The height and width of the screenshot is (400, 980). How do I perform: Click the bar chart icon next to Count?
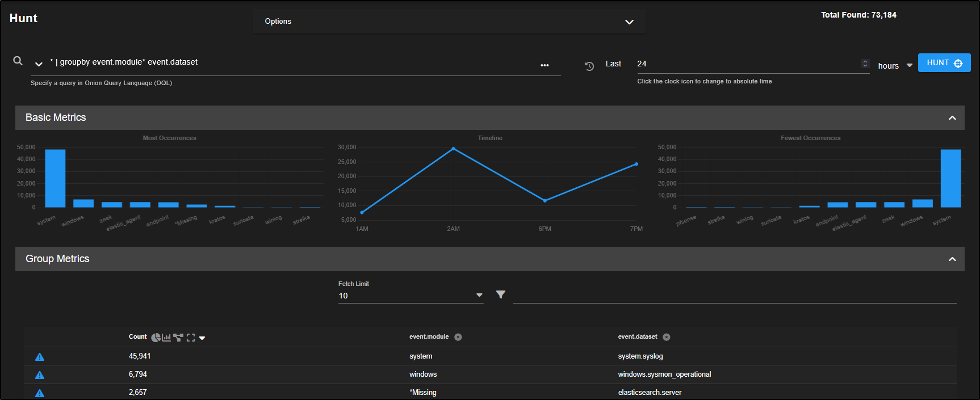pyautogui.click(x=166, y=338)
